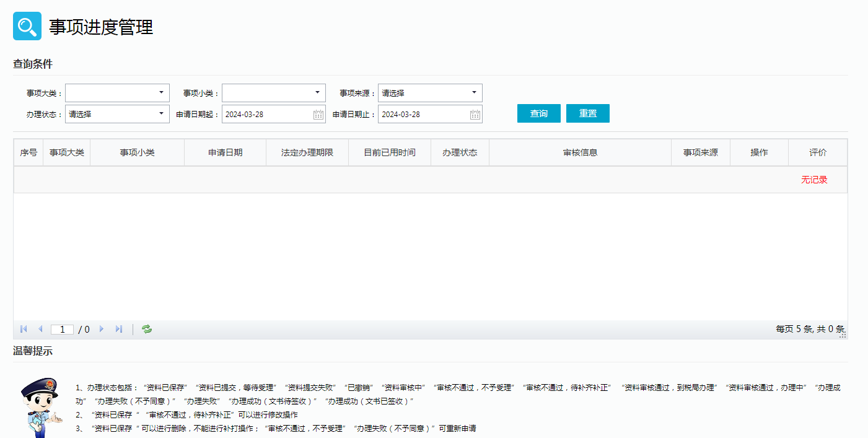This screenshot has height=438, width=868.
Task: Select the 审核信息 column header
Action: point(580,152)
